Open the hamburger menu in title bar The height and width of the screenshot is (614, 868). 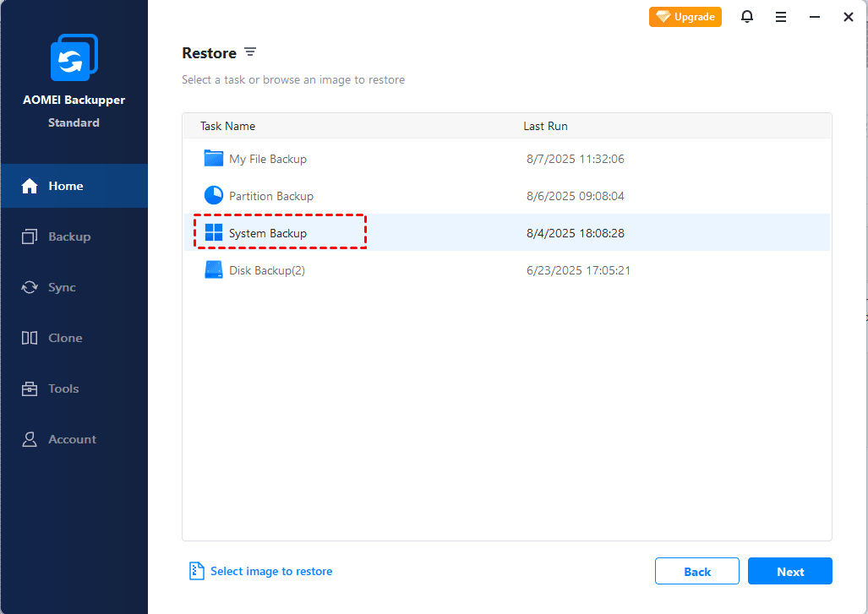(x=781, y=17)
